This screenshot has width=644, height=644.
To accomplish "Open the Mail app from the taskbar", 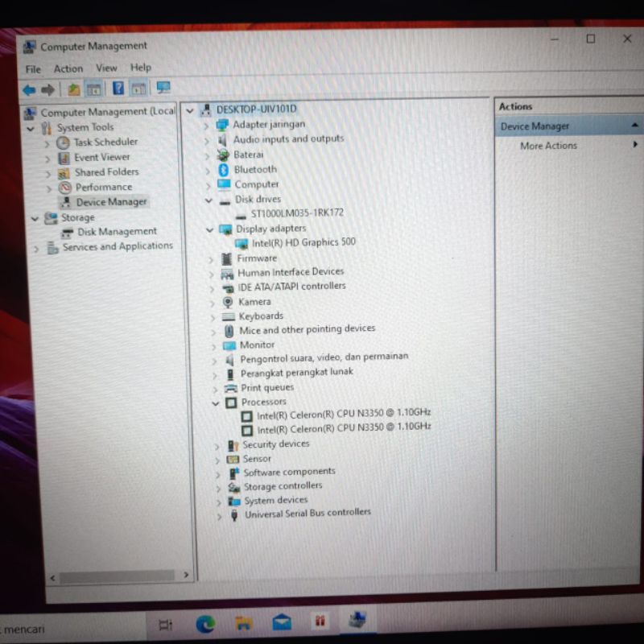I will (x=282, y=622).
